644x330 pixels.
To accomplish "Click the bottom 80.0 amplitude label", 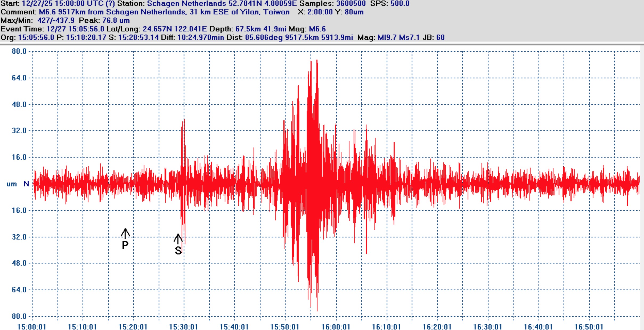I will (19, 316).
